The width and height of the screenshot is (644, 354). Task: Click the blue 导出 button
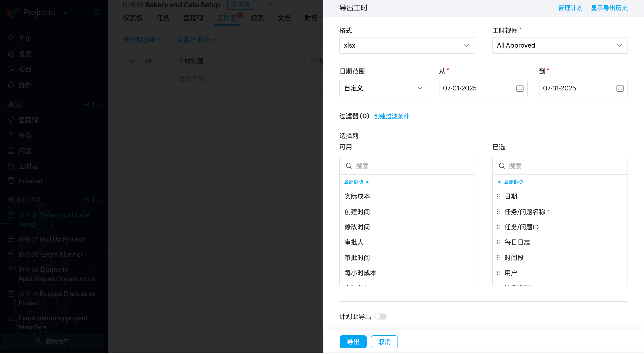click(353, 342)
